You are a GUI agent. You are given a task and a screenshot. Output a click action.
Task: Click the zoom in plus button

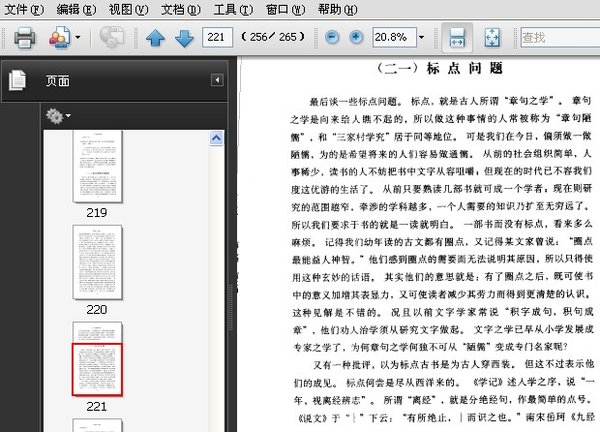click(x=355, y=38)
